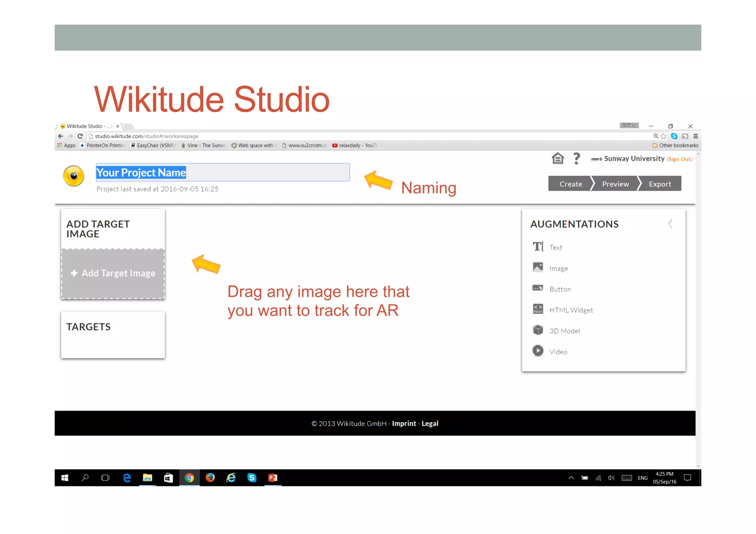Click the Add Target Image drop area

tap(113, 273)
